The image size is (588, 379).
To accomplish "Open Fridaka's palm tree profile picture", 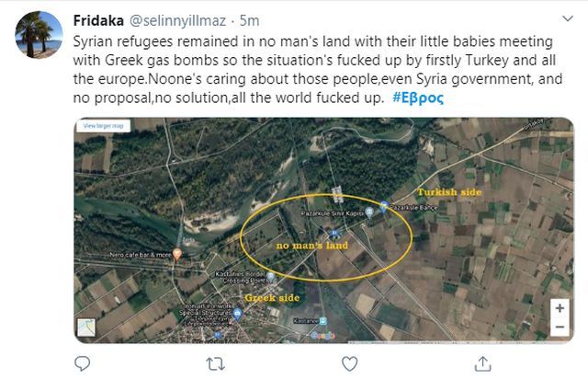I will 39,35.
